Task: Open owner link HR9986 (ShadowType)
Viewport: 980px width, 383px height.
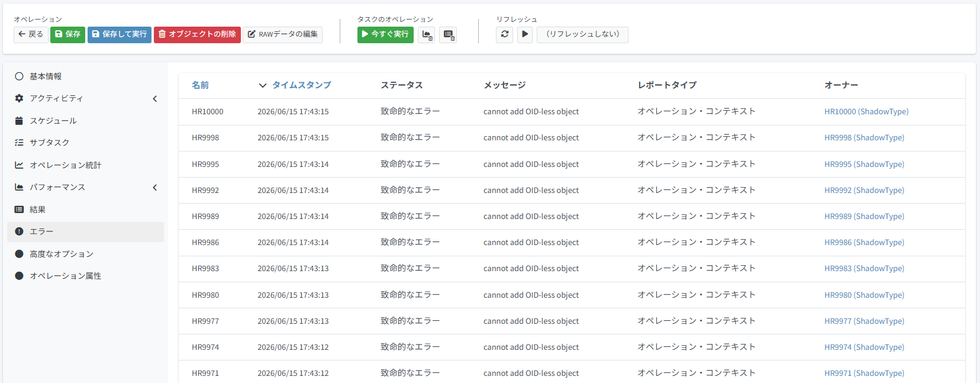Action: point(864,242)
